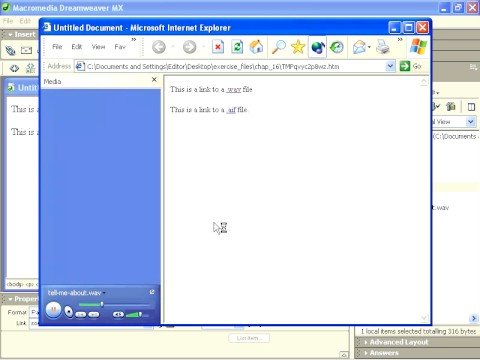Open Dreamweaver site View dropdown
Viewport: 480px width, 360px height.
[x=470, y=122]
